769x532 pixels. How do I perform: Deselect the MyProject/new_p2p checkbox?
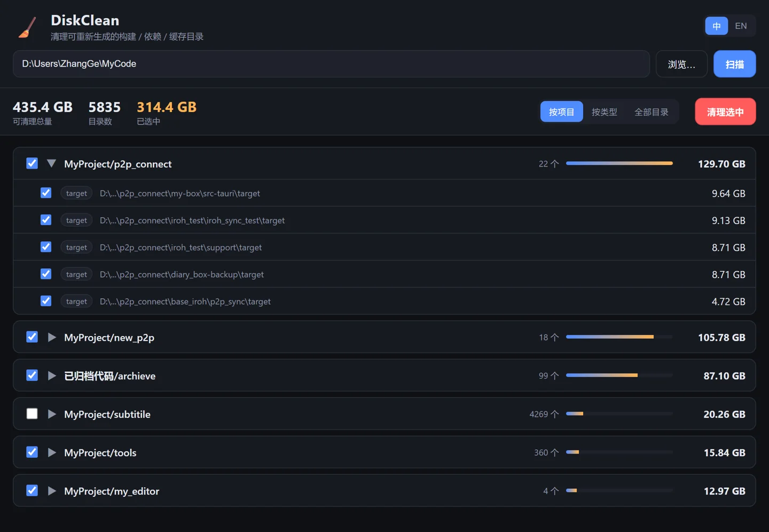[x=32, y=337]
